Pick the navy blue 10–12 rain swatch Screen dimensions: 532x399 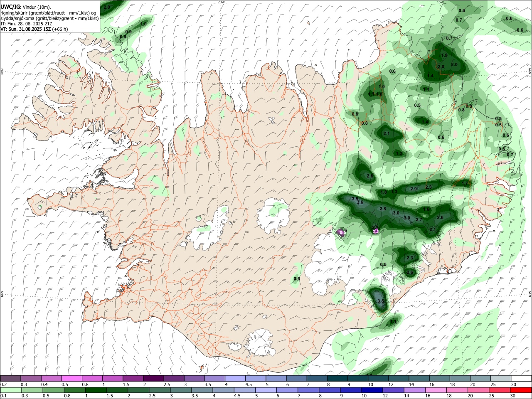point(372,390)
